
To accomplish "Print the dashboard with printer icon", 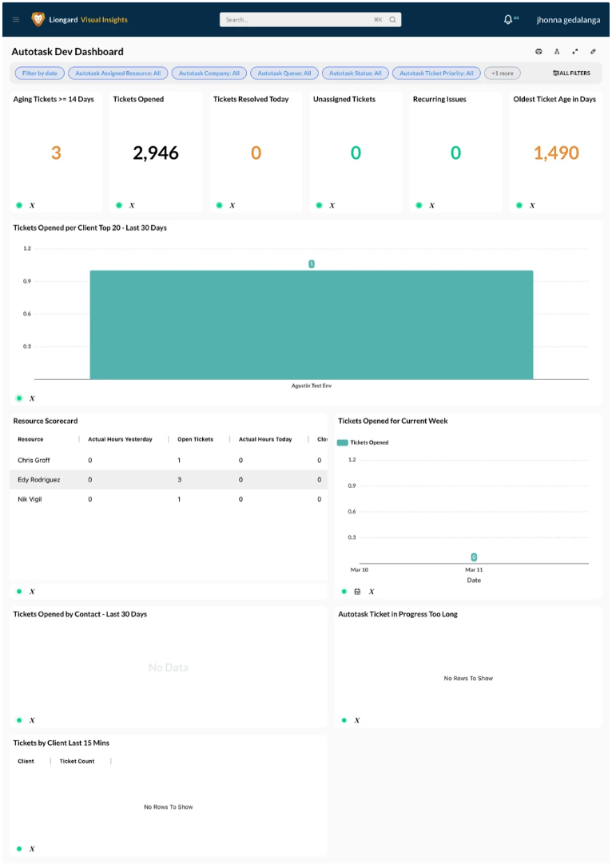I will coord(538,51).
